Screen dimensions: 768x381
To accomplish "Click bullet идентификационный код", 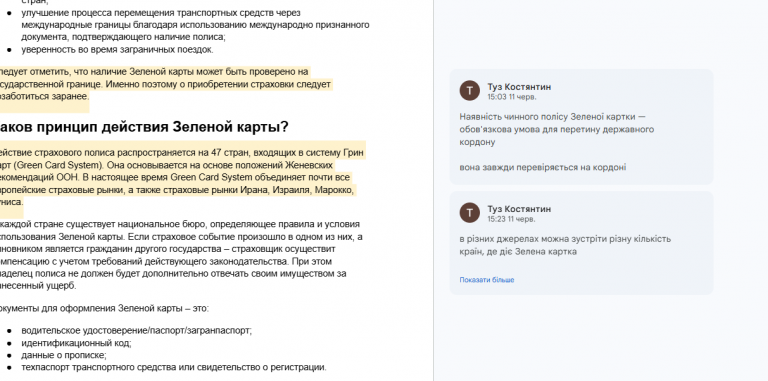I will [x=76, y=343].
